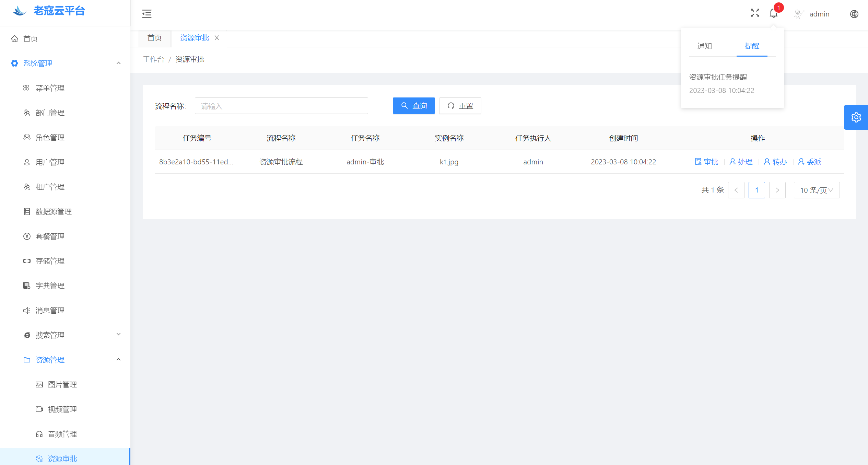Image resolution: width=868 pixels, height=465 pixels.
Task: Switch to the 首页 page tab
Action: click(x=154, y=38)
